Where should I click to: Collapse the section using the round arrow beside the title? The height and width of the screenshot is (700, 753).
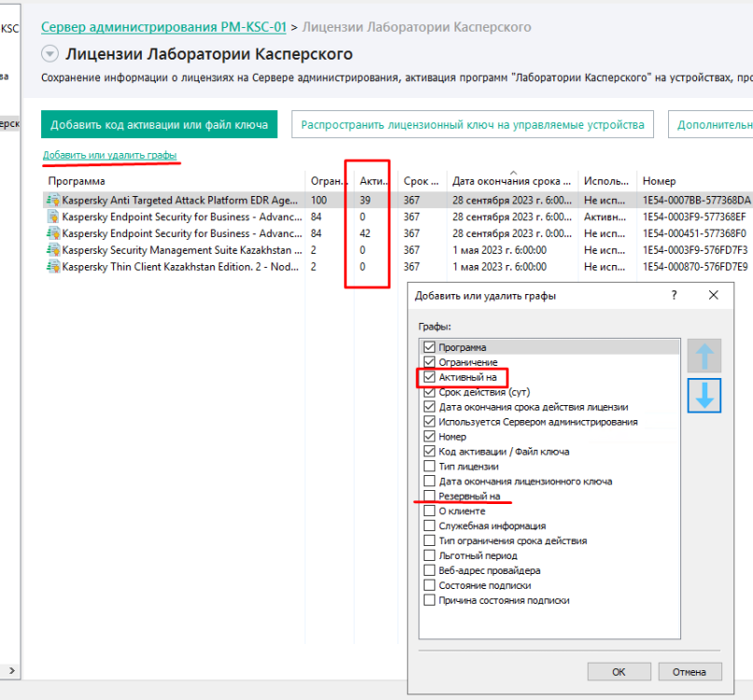pyautogui.click(x=50, y=53)
